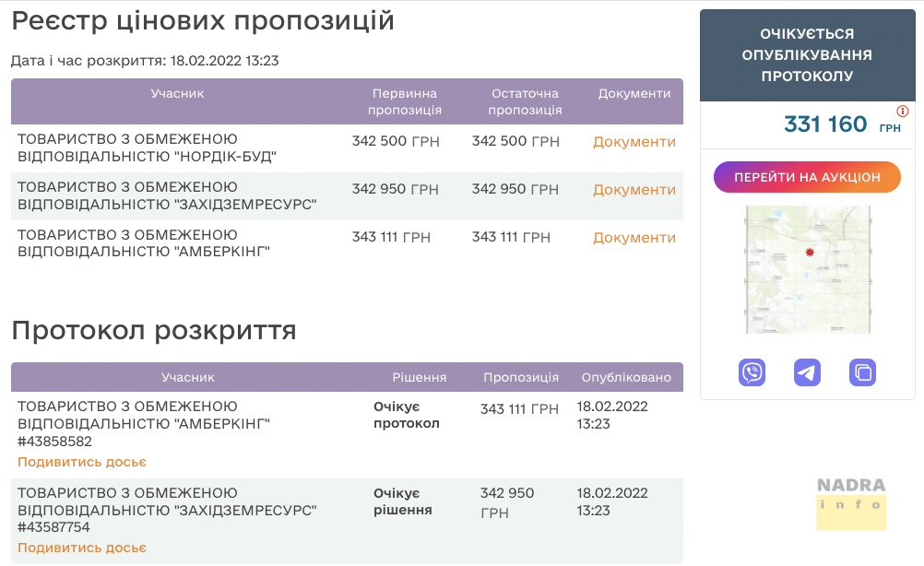Open the map thumbnail with the red marker
Viewport: 924px width, 566px height.
[x=807, y=269]
